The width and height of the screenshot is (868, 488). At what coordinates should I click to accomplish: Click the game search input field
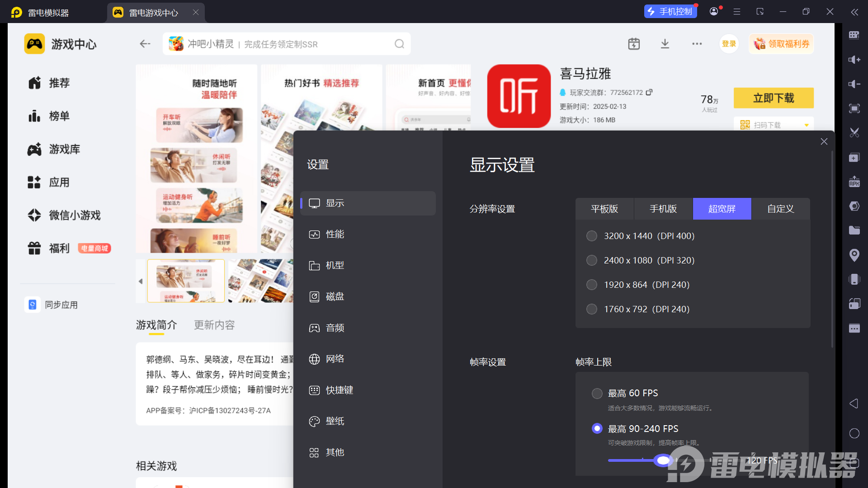[x=280, y=44]
